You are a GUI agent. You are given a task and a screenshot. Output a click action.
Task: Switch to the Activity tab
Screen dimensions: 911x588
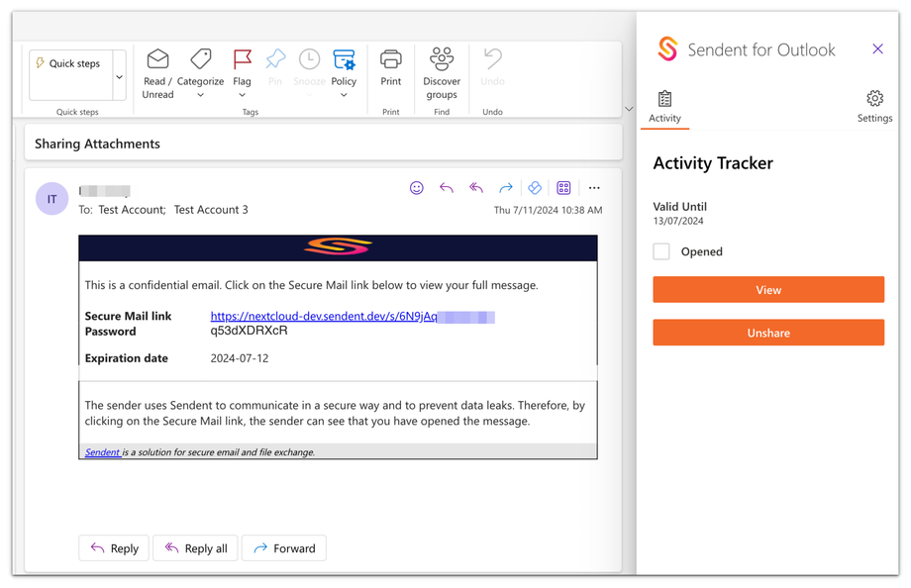point(664,108)
